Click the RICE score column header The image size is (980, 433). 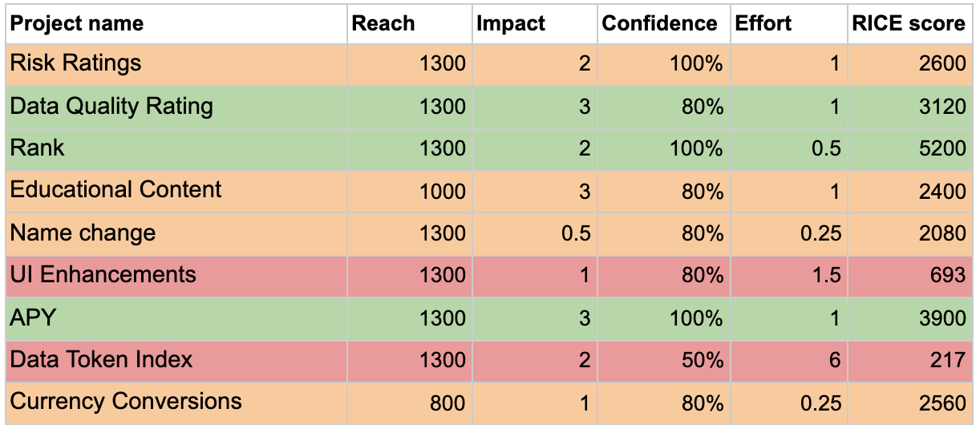pos(910,23)
